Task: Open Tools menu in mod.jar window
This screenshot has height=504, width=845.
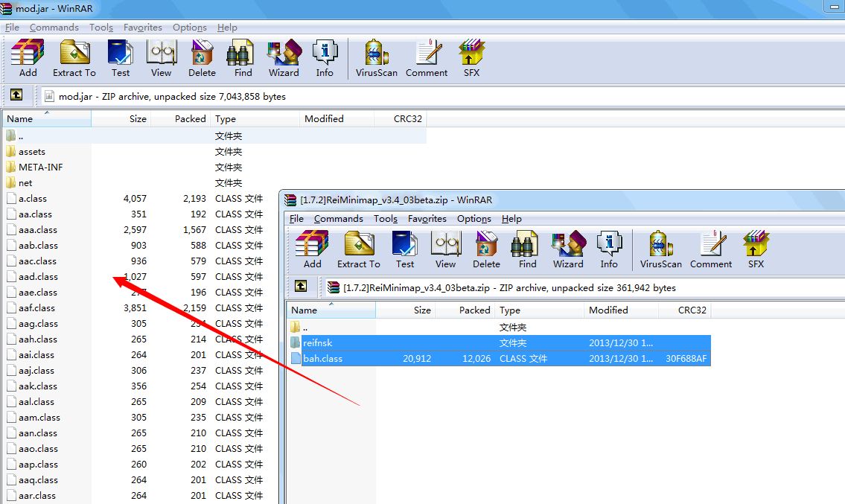Action: coord(101,28)
